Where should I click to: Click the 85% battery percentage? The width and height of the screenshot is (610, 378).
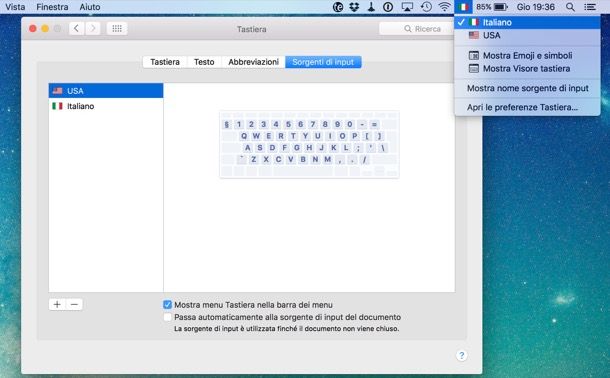click(484, 7)
